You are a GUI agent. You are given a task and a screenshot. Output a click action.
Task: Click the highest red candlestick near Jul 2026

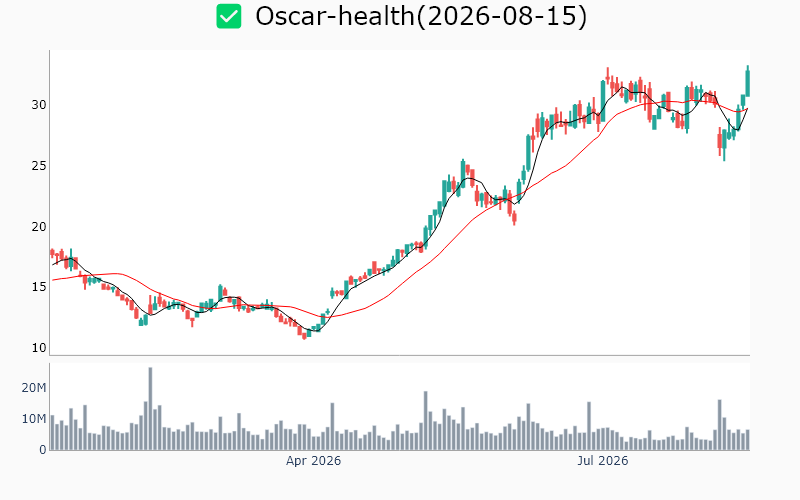click(608, 74)
